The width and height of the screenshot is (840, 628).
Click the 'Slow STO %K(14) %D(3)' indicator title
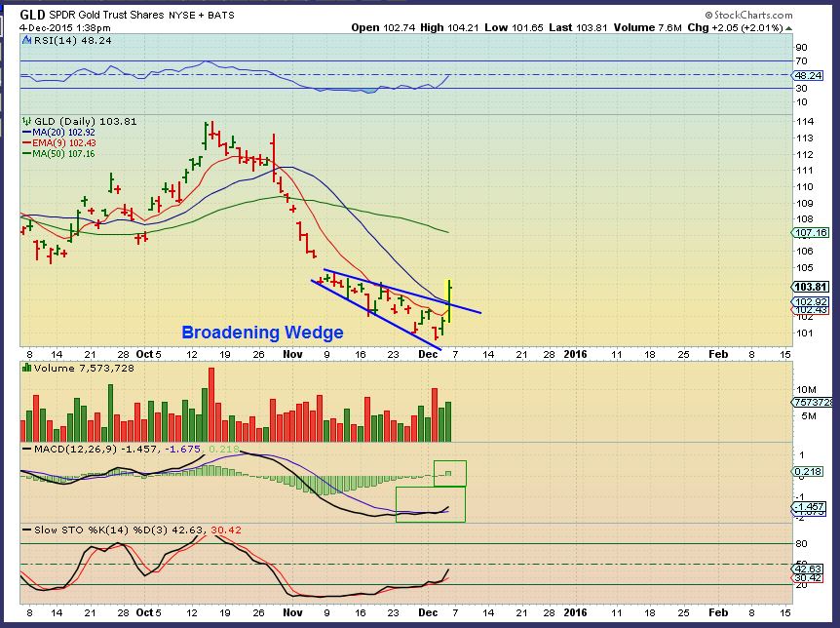101,530
